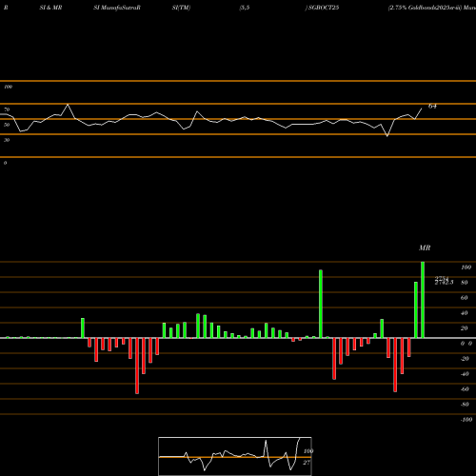
Task: Click the 'SI & MR' header label
Action: 50,8
